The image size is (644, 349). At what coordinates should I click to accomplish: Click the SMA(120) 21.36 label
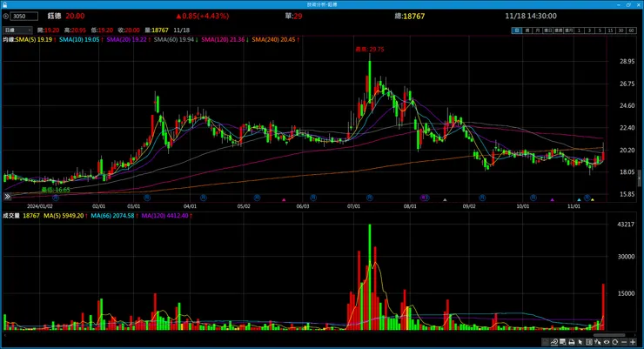point(223,40)
